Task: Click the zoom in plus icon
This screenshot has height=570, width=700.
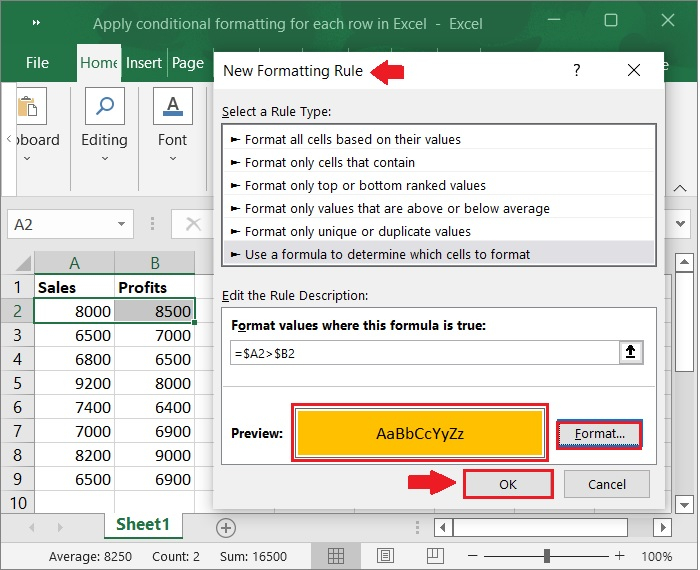Action: (619, 556)
